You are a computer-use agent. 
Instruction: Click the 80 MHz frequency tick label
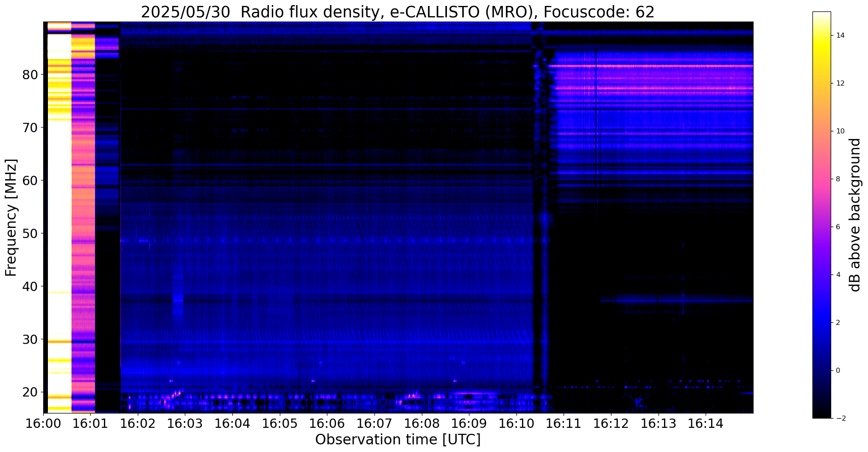30,75
